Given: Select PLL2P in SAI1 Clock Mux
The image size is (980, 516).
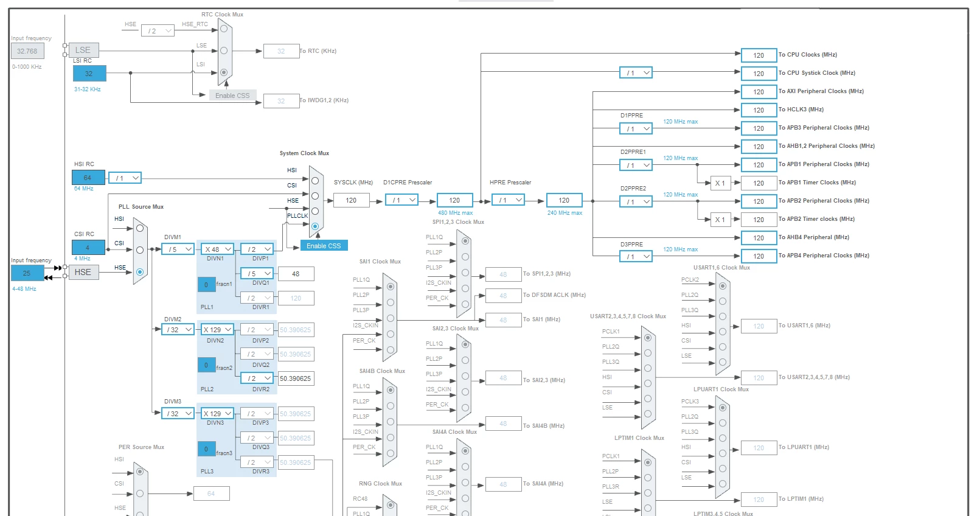Looking at the screenshot, I should [391, 302].
